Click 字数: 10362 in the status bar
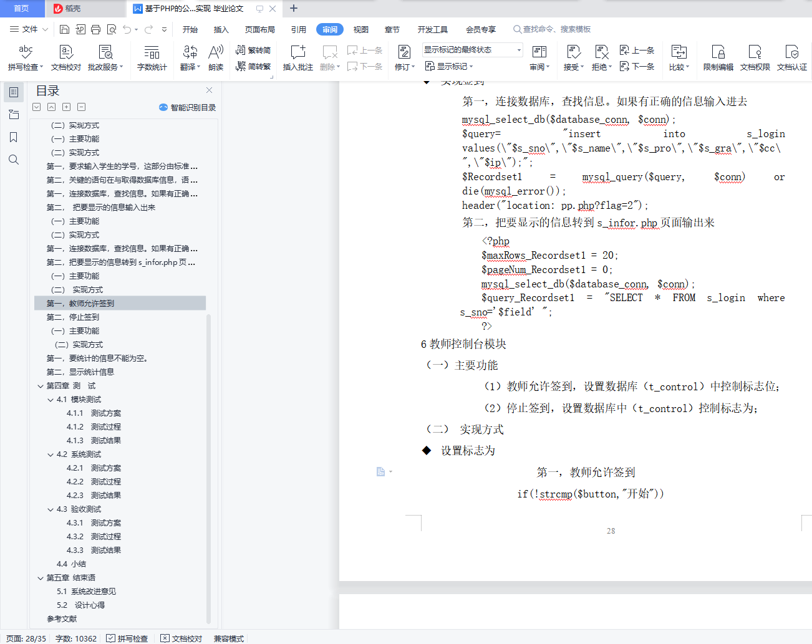The height and width of the screenshot is (644, 812). point(76,638)
